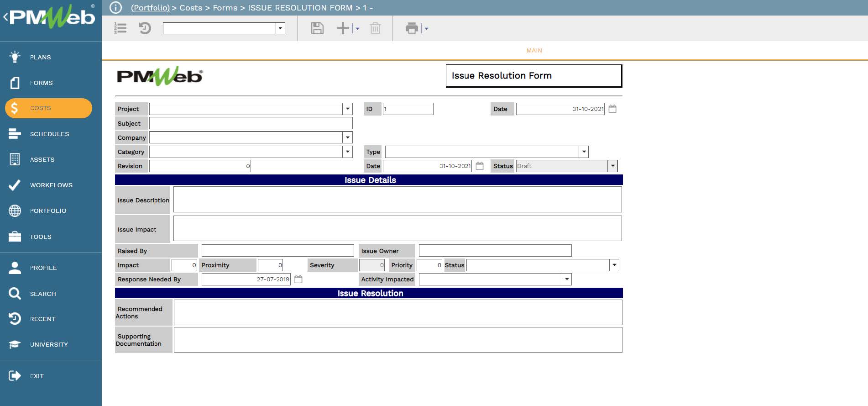This screenshot has height=406, width=868.
Task: Open Recent items icon
Action: tap(15, 319)
